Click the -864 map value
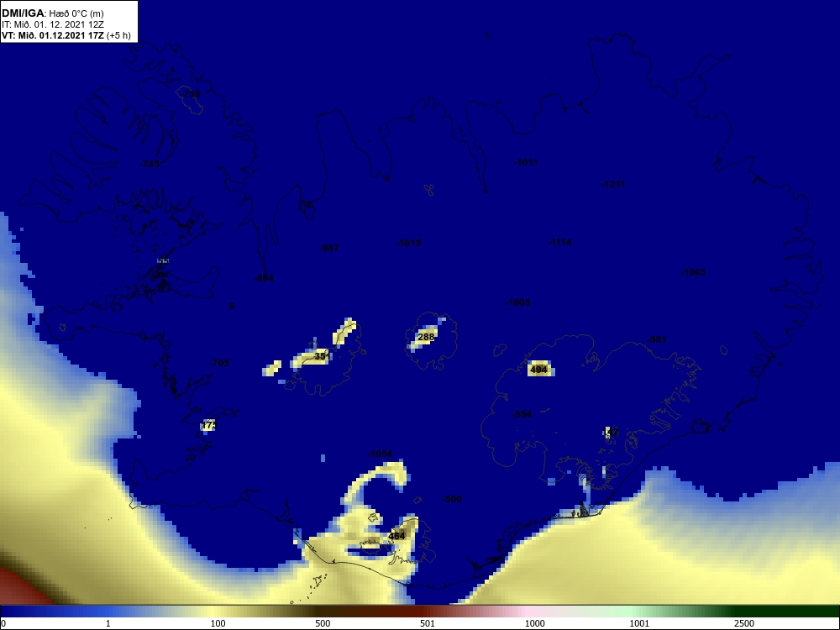 264,278
